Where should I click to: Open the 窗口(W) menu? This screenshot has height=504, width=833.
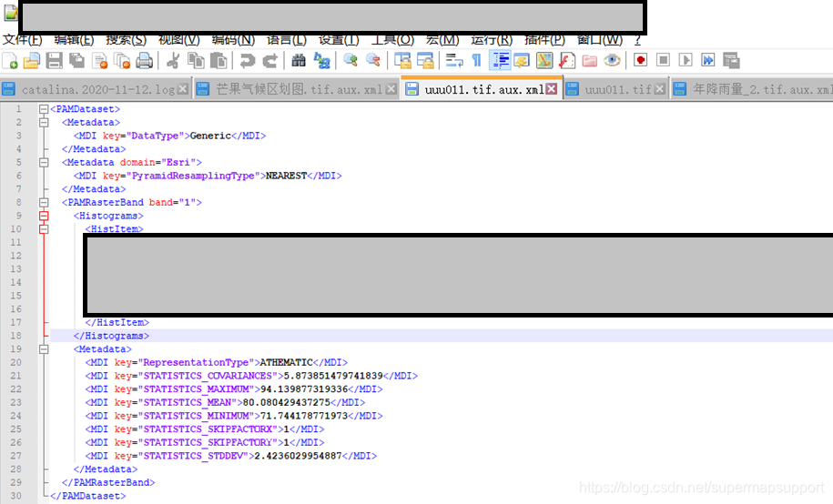click(600, 40)
